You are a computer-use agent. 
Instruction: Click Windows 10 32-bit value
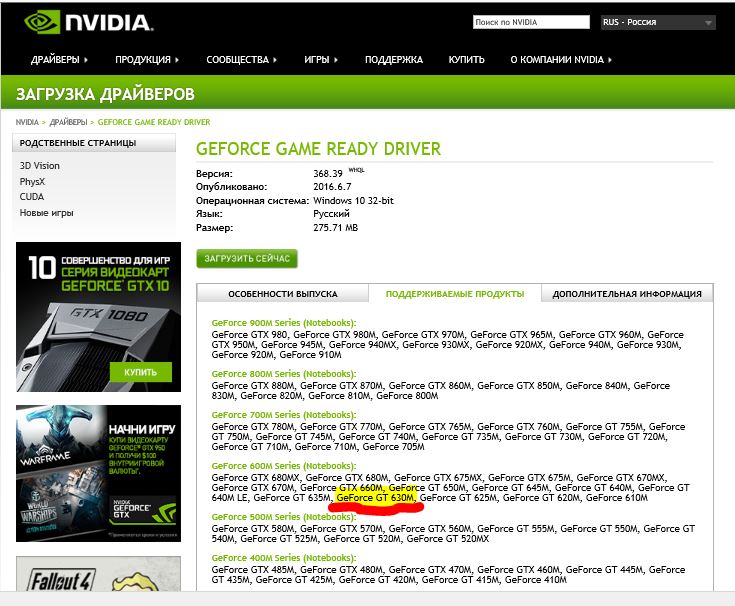(353, 201)
